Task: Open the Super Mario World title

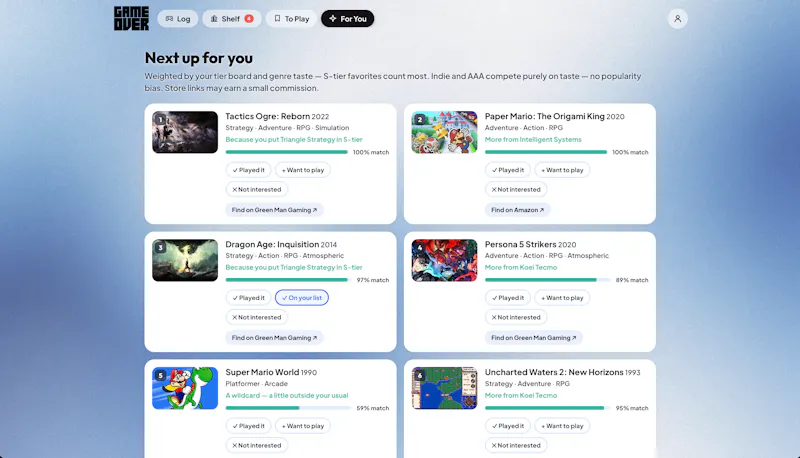Action: 262,372
